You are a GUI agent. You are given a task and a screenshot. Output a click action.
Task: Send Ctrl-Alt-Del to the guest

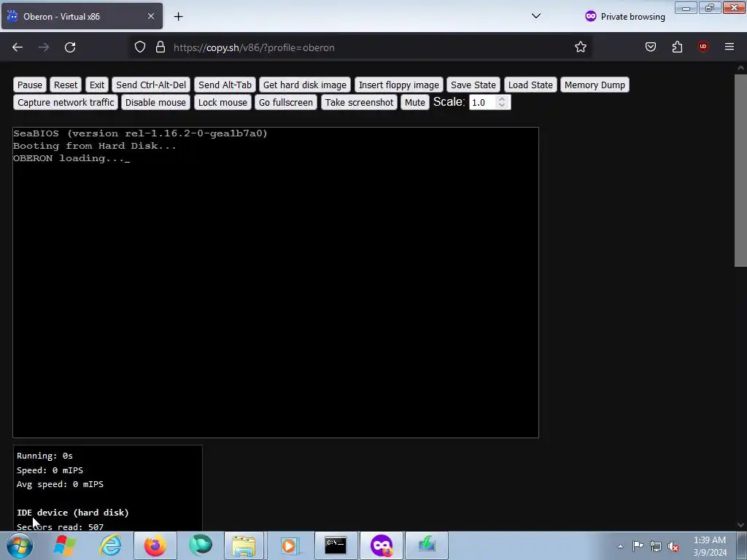pyautogui.click(x=151, y=85)
